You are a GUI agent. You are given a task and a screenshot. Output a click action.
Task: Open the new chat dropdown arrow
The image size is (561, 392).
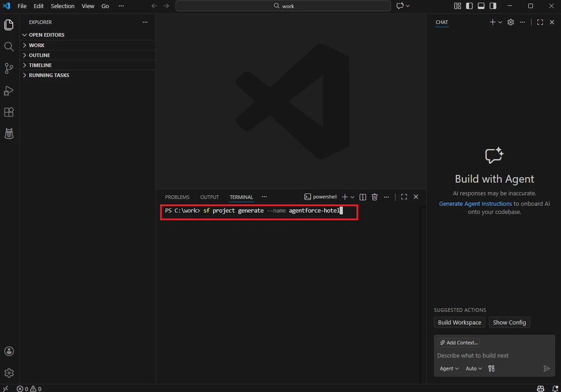tap(500, 22)
